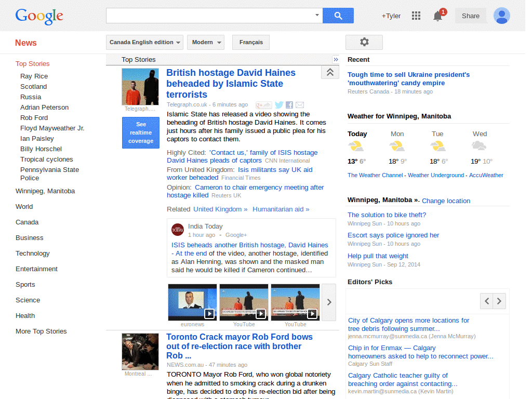Play the euronews video thumbnail
The image size is (532, 399).
tap(192, 302)
